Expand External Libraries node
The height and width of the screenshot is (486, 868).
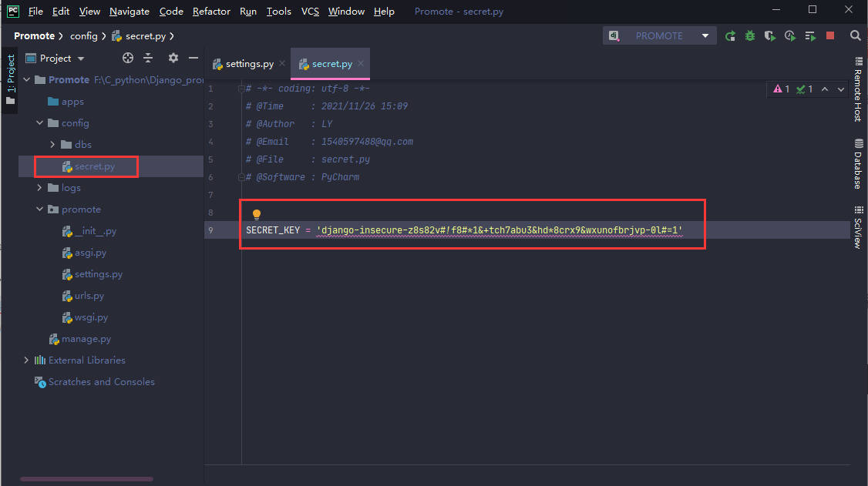coord(26,360)
